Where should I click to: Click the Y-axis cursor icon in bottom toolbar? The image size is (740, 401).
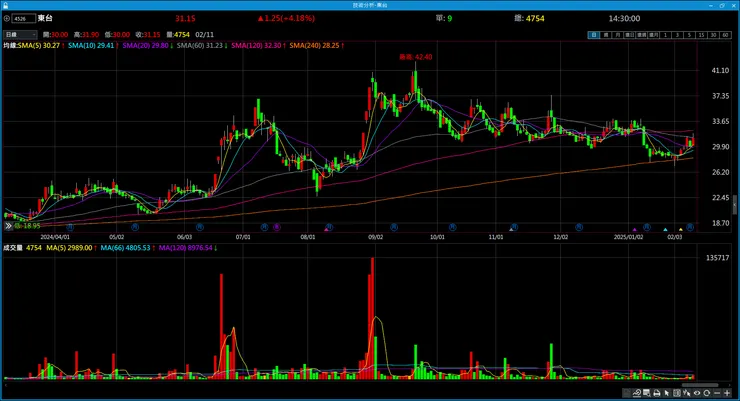[687, 393]
